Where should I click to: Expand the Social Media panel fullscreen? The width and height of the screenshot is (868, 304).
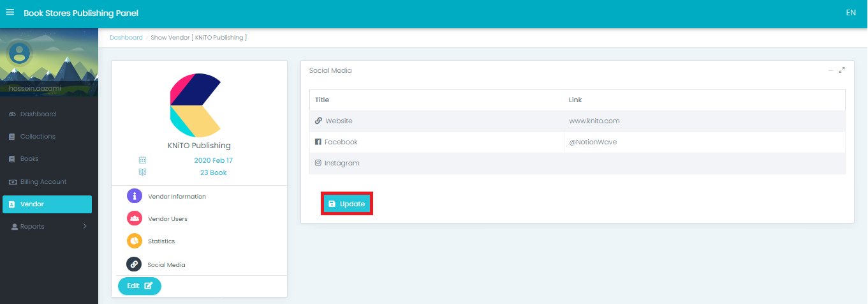[x=842, y=70]
